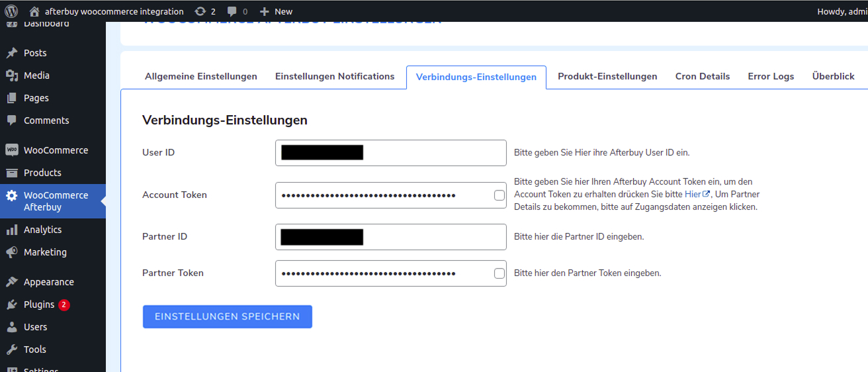This screenshot has height=372, width=868.
Task: Click New in the admin bar
Action: pos(283,11)
